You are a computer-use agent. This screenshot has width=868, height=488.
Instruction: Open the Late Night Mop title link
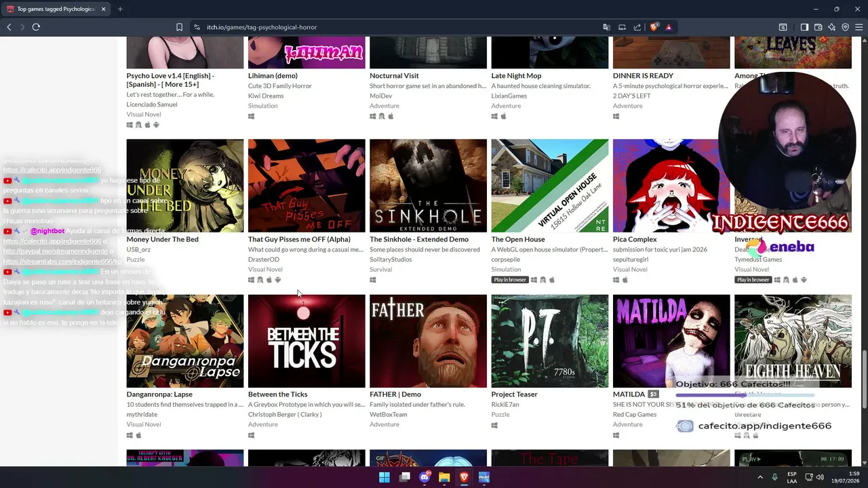tap(516, 76)
